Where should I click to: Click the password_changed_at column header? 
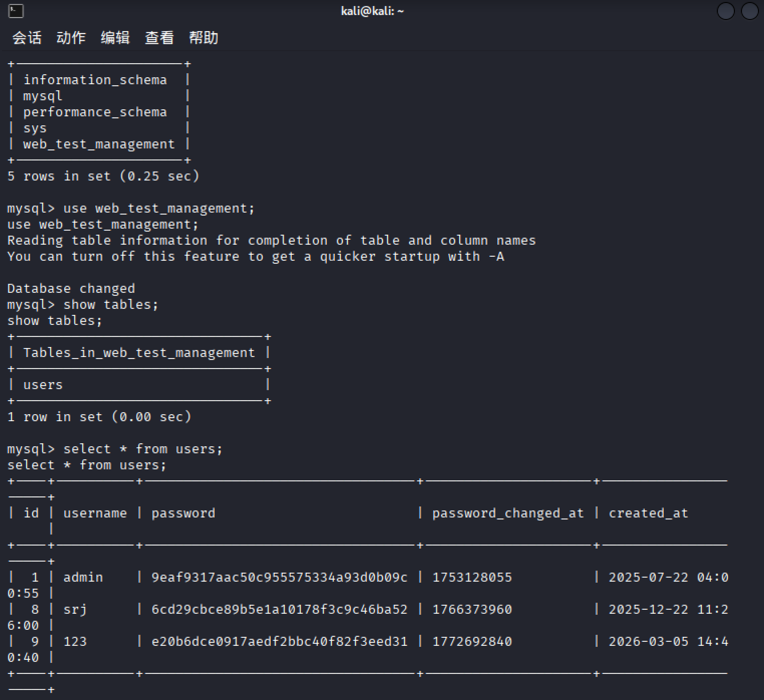pos(508,513)
